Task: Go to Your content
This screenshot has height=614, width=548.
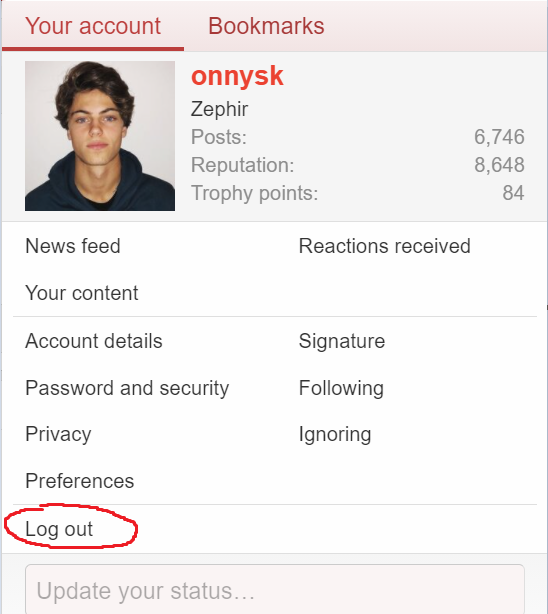Action: tap(82, 293)
